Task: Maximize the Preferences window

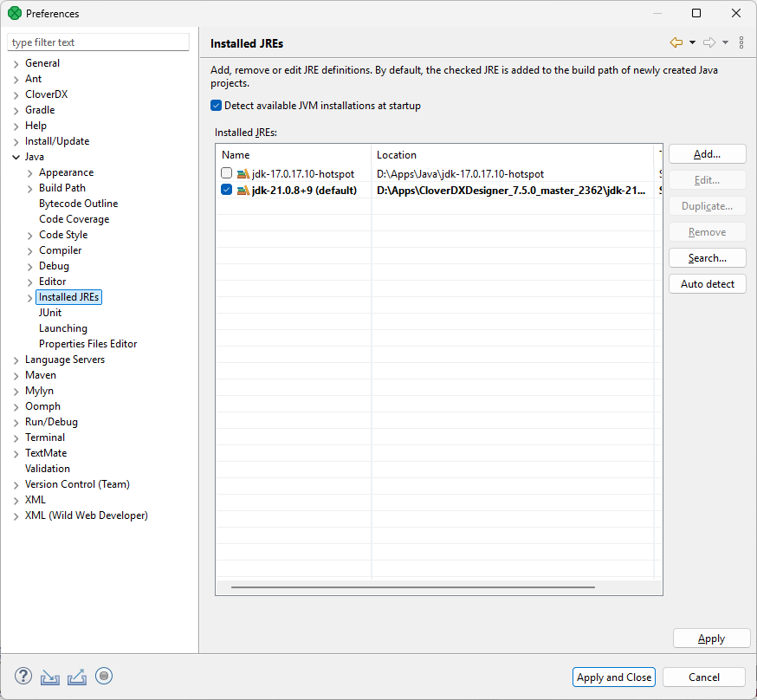Action: tap(696, 13)
